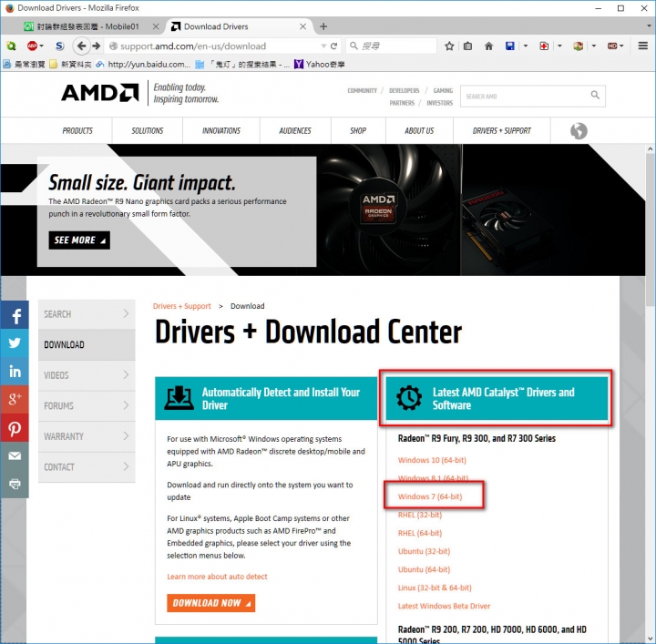Open the list all tabs dropdown arrow
656x644 pixels.
pyautogui.click(x=649, y=26)
